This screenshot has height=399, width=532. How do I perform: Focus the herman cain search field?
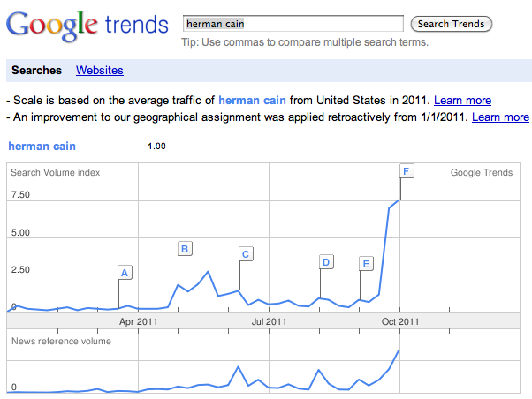tap(292, 24)
